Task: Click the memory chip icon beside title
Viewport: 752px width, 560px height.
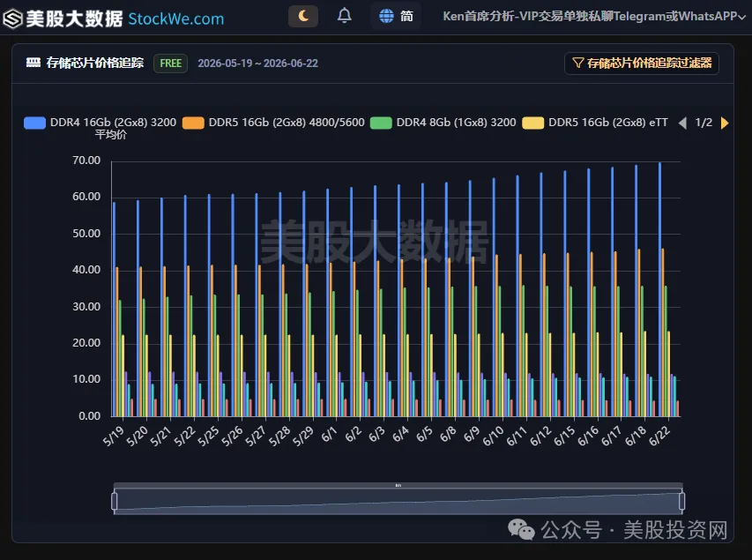Action: click(34, 63)
